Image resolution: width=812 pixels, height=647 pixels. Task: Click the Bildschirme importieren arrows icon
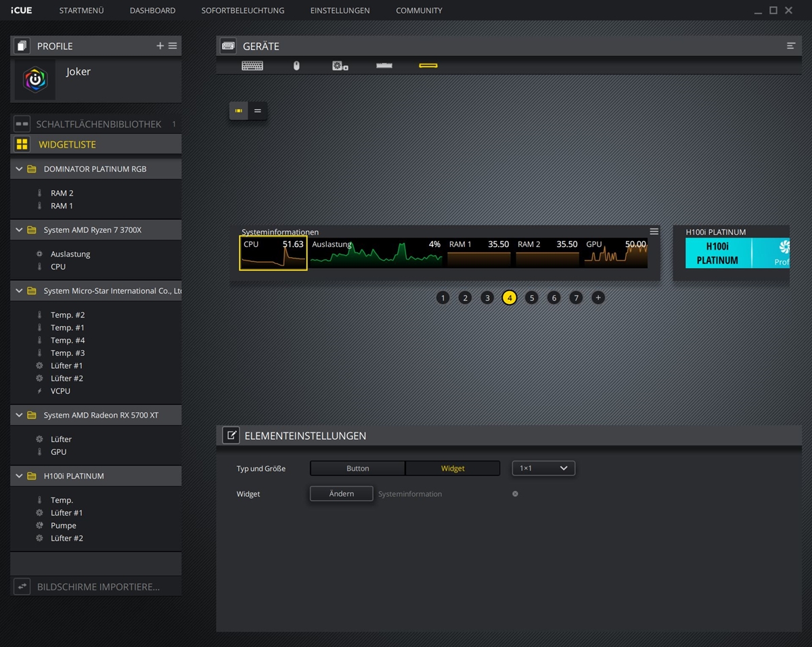22,586
